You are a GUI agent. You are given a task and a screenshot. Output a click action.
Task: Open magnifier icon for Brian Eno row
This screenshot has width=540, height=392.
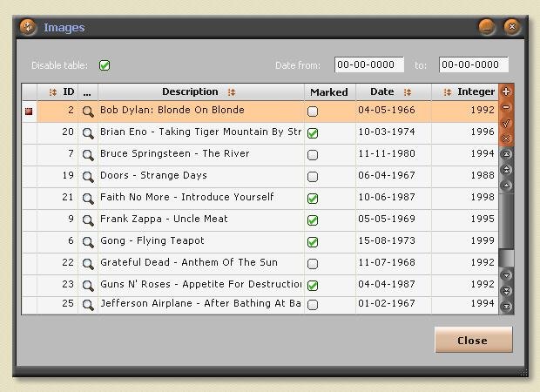[88, 133]
